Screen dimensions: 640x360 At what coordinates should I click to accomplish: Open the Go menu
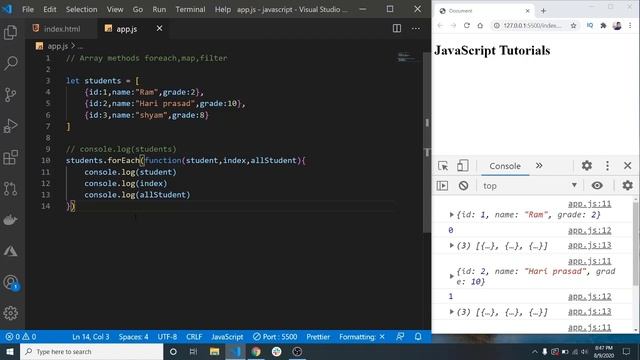point(138,9)
